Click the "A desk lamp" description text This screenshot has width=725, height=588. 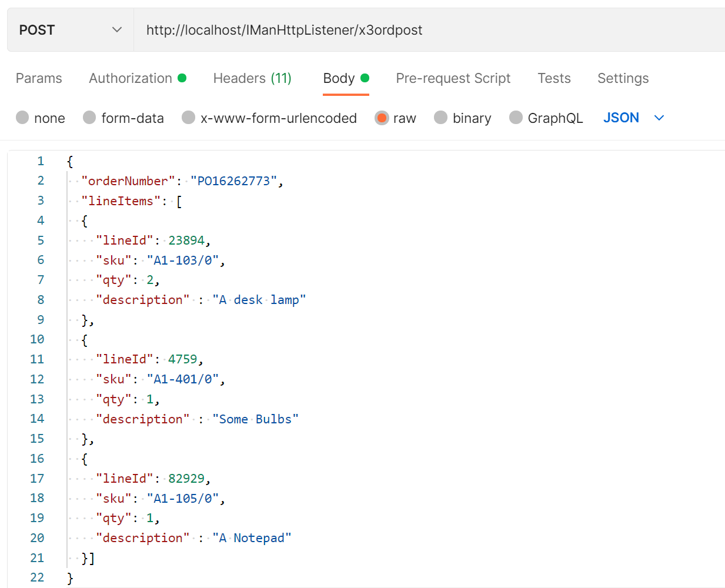click(x=259, y=300)
